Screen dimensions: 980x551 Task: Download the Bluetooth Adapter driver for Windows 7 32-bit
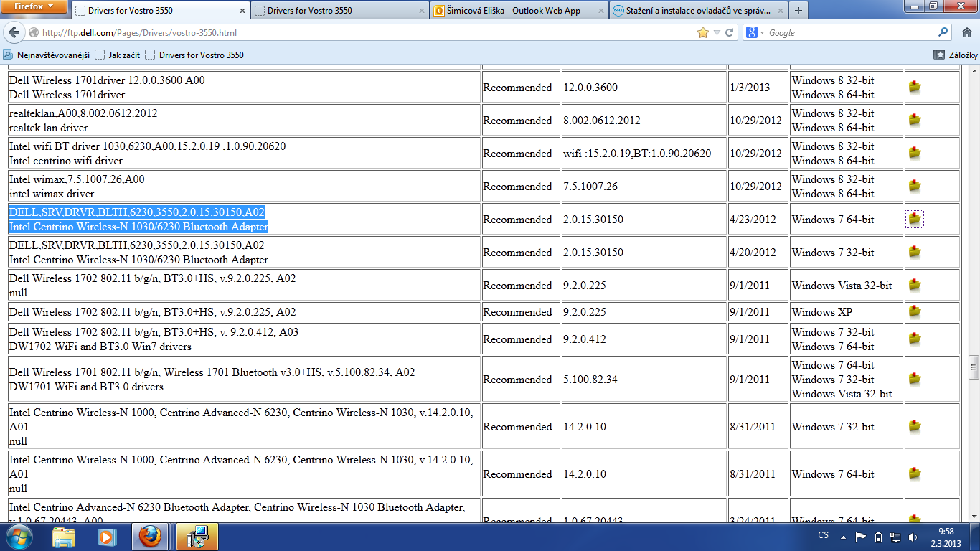[915, 252]
